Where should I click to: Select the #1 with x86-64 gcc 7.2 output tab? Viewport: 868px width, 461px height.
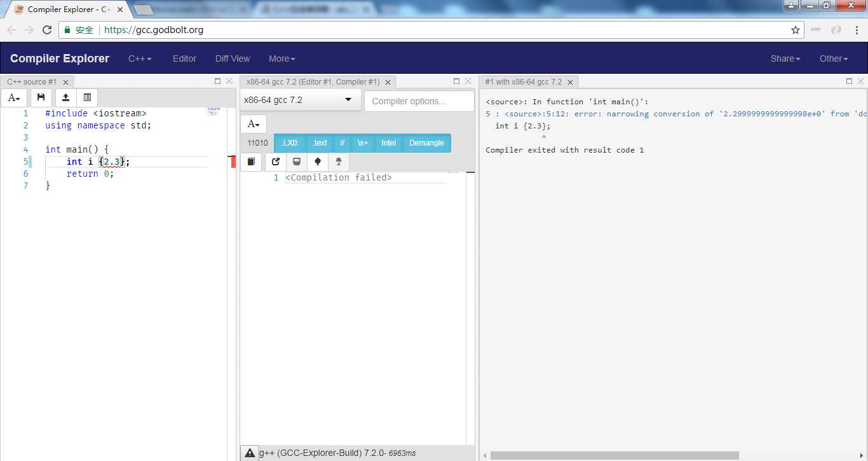[x=523, y=82]
